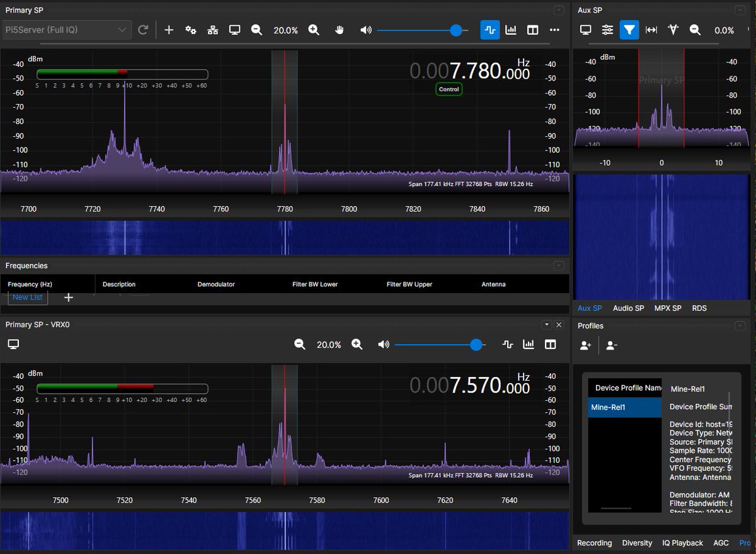Click the plus icon to add a VRX
Image resolution: width=756 pixels, height=554 pixels.
[169, 30]
